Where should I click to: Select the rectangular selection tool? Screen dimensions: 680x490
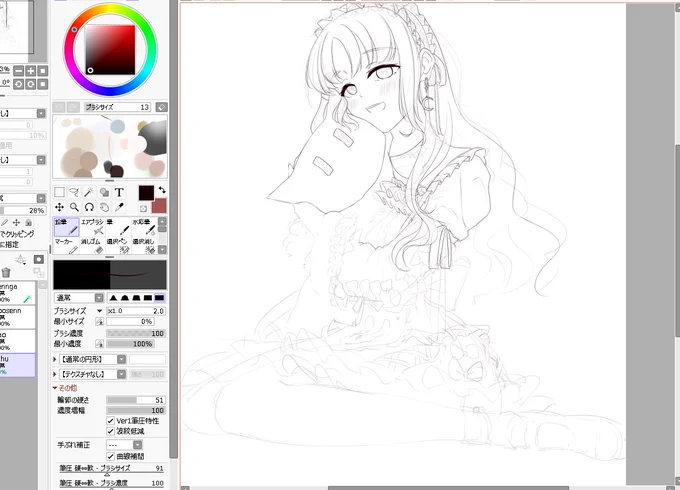[x=59, y=192]
